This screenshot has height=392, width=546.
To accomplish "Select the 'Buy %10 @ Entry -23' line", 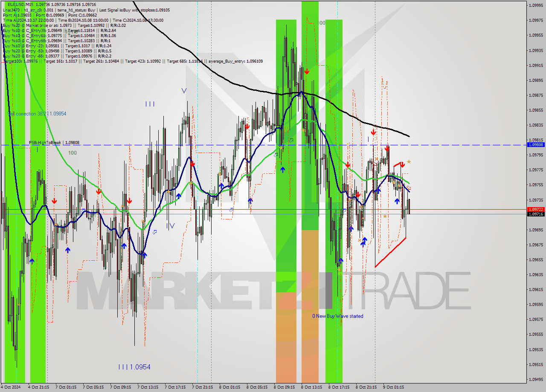I will (57, 46).
